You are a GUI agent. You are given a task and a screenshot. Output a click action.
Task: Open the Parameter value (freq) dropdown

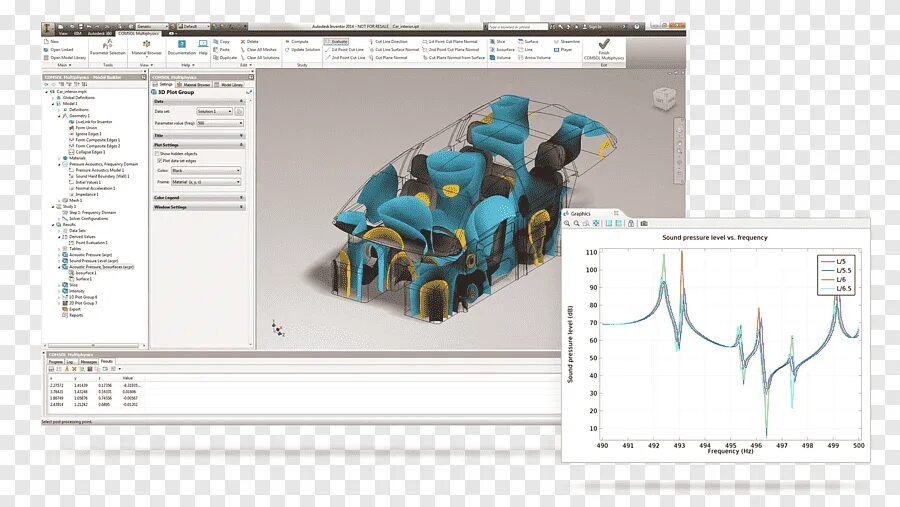(220, 123)
